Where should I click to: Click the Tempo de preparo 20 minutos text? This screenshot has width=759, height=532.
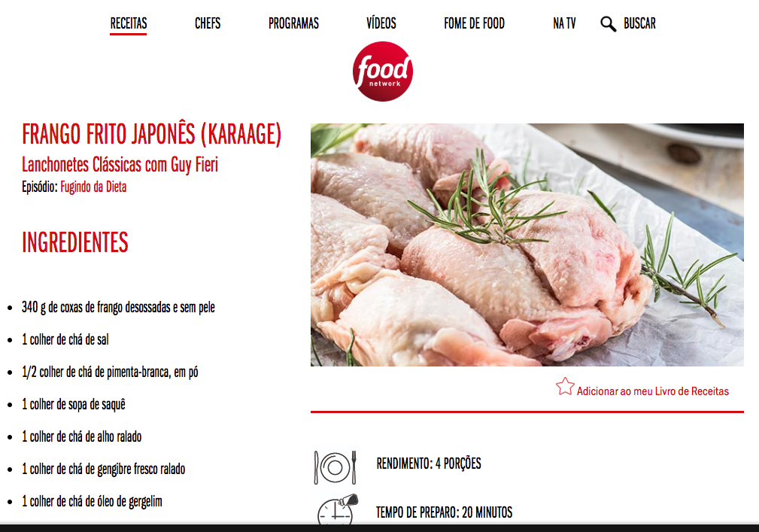point(444,512)
